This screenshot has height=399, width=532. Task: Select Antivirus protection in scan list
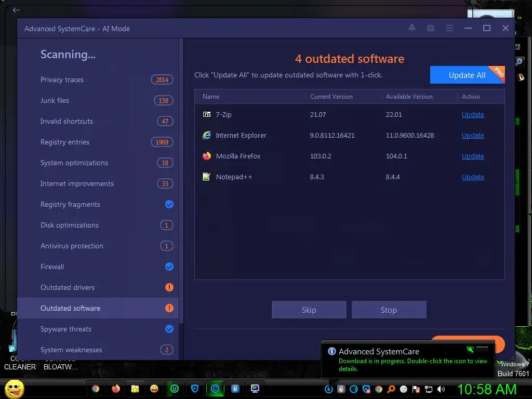[98, 246]
